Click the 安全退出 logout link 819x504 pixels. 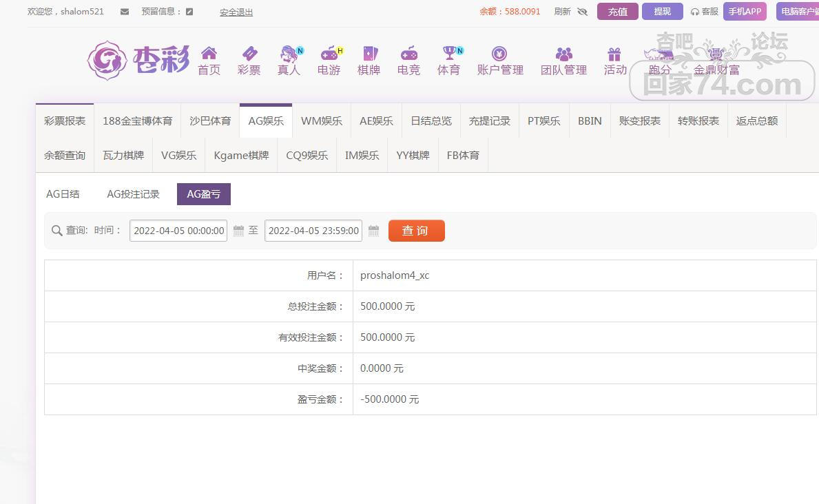click(x=236, y=12)
